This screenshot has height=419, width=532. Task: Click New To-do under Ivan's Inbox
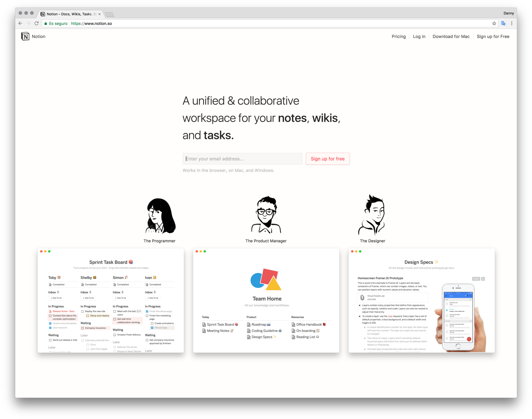click(x=153, y=298)
